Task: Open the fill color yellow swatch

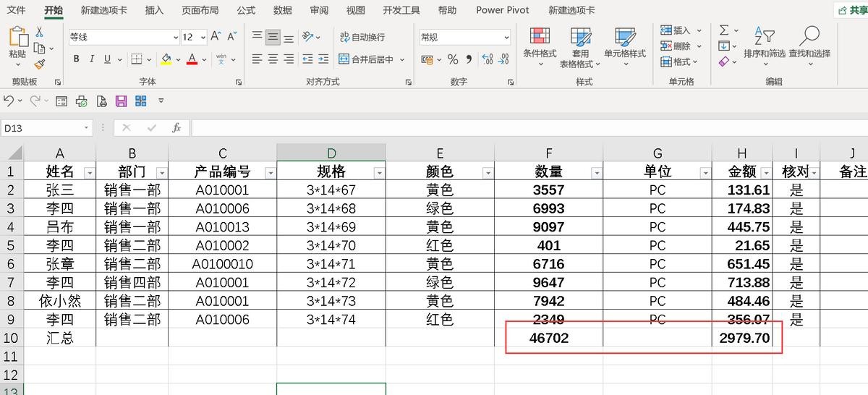Action: (x=166, y=59)
